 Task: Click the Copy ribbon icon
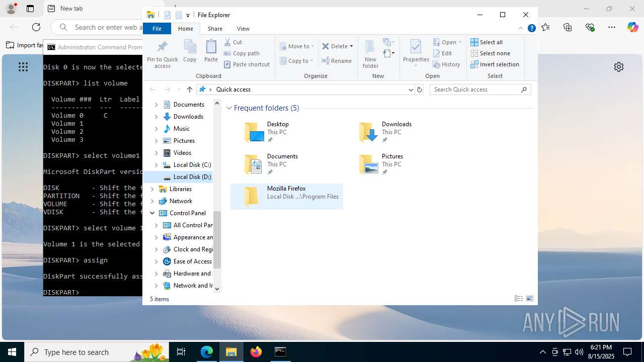(x=190, y=47)
